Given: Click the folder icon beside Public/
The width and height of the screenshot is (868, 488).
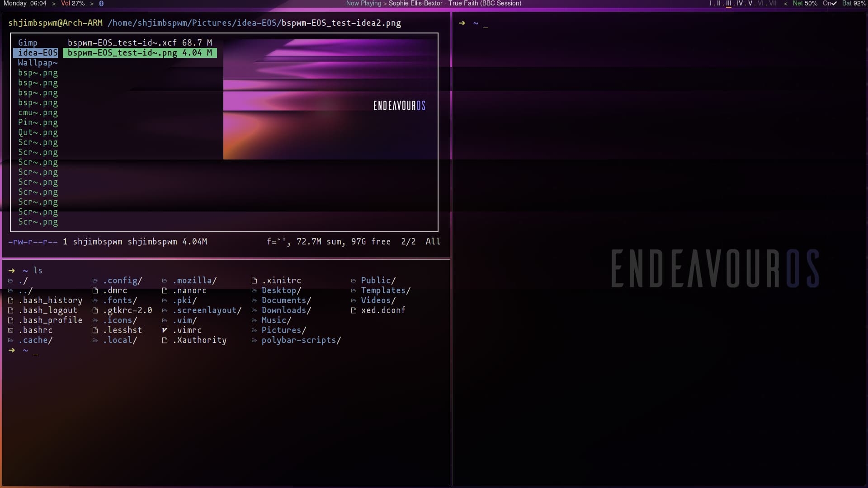Looking at the screenshot, I should click(354, 281).
